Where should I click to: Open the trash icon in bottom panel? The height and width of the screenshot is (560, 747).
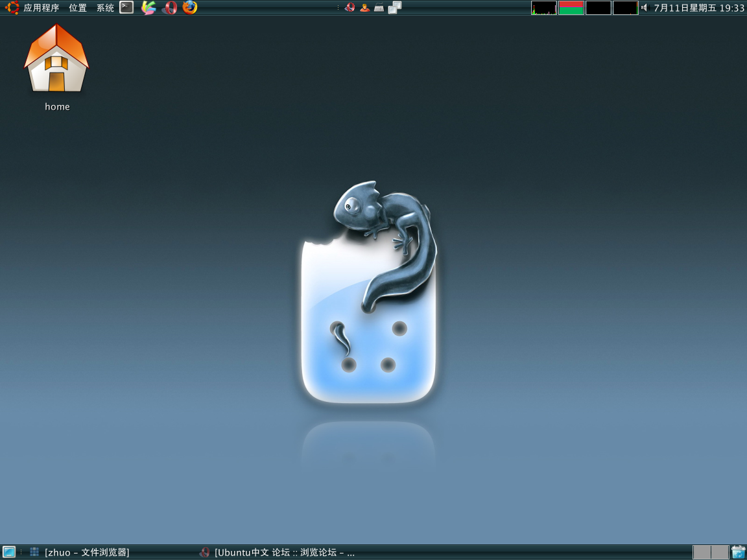click(739, 552)
